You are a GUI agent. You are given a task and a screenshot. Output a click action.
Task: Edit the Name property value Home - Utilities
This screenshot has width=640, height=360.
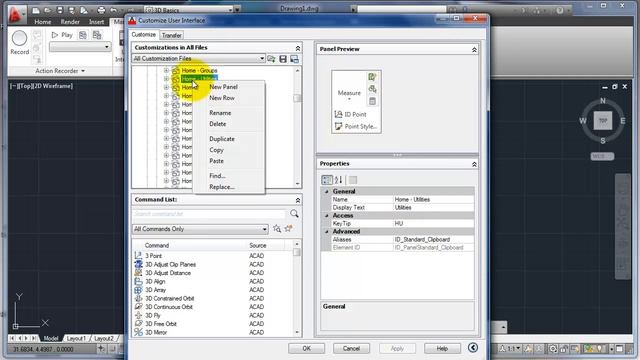click(433, 200)
